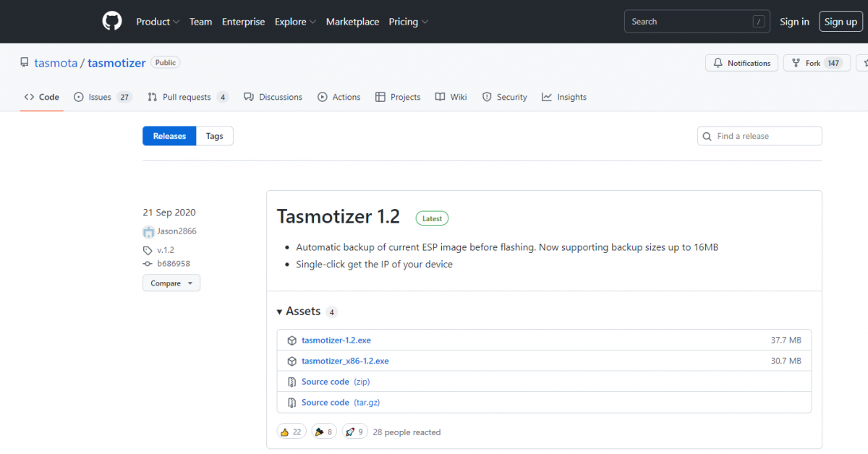Click the slash shortcut key icon in Search
868x454 pixels.
click(759, 22)
